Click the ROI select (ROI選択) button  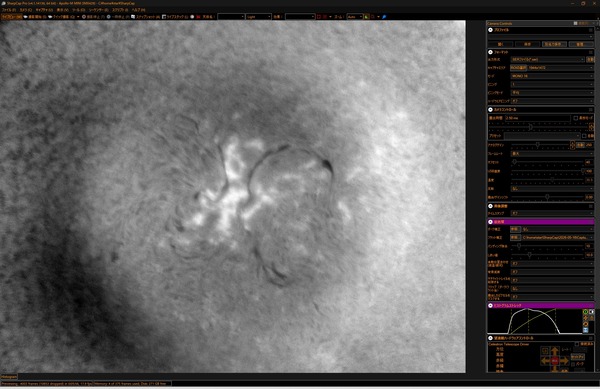pos(518,68)
